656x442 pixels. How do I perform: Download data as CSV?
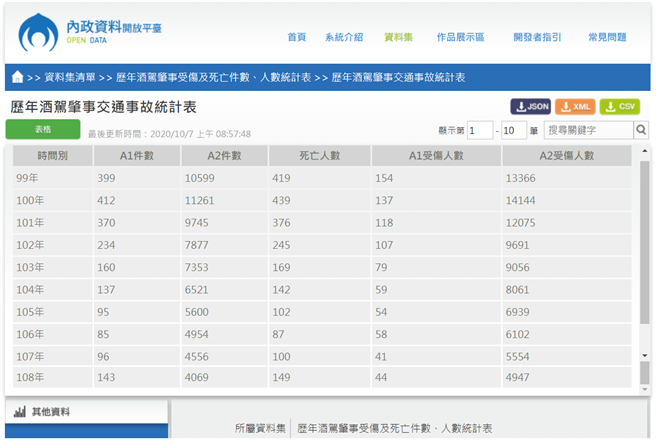click(620, 107)
